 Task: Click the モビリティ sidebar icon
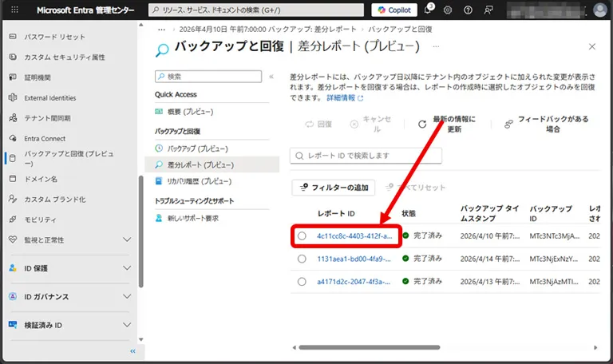coord(13,220)
